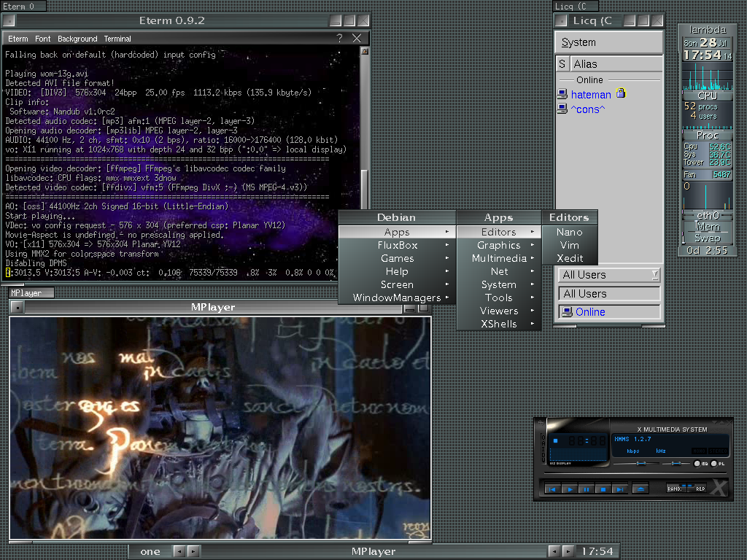Screen dimensions: 747x560
Task: Toggle the XMMS RAND. shuffle button
Action: [675, 488]
